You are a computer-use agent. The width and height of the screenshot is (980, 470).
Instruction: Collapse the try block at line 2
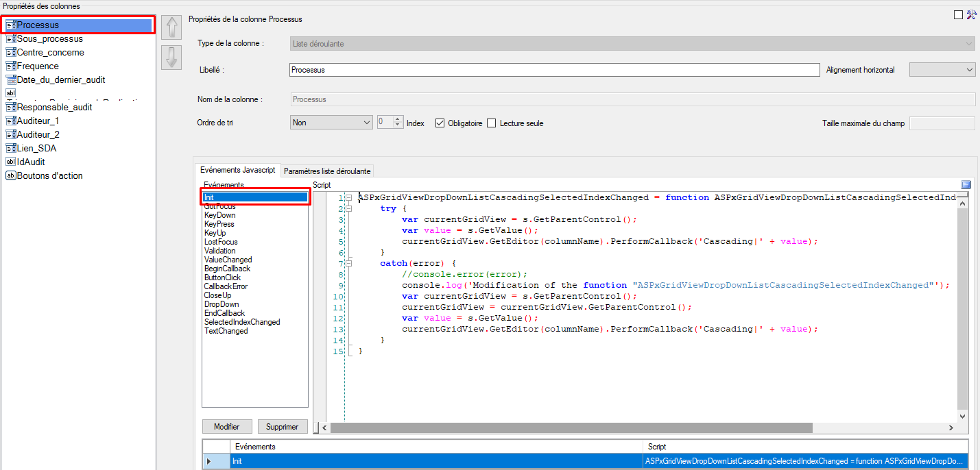[348, 208]
